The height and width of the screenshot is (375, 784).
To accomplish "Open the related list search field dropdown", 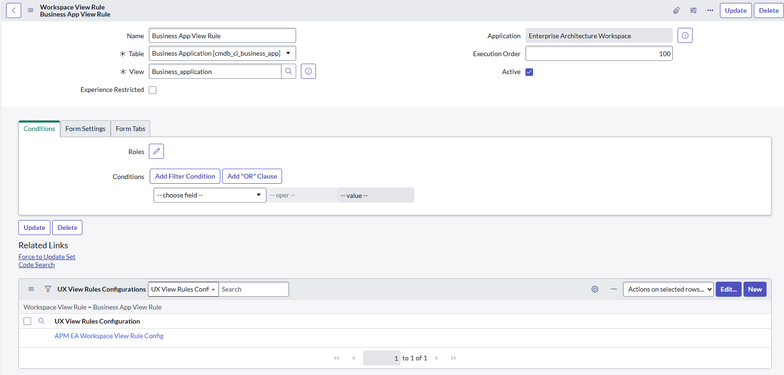I will click(x=183, y=289).
